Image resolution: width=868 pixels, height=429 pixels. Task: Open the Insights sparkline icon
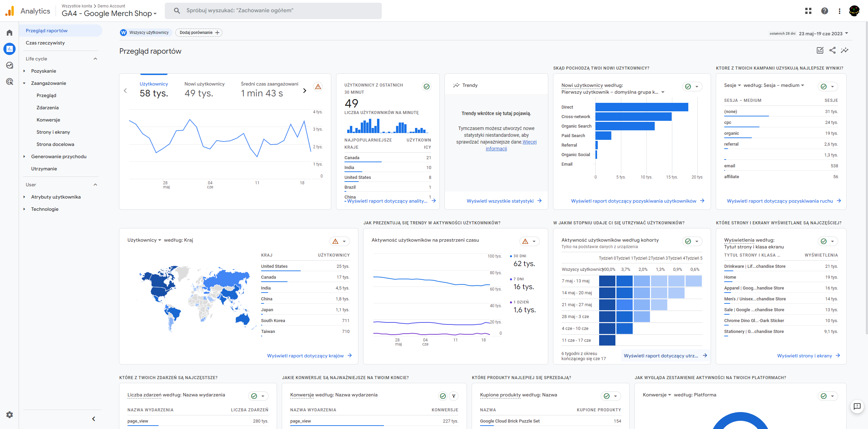pos(845,50)
